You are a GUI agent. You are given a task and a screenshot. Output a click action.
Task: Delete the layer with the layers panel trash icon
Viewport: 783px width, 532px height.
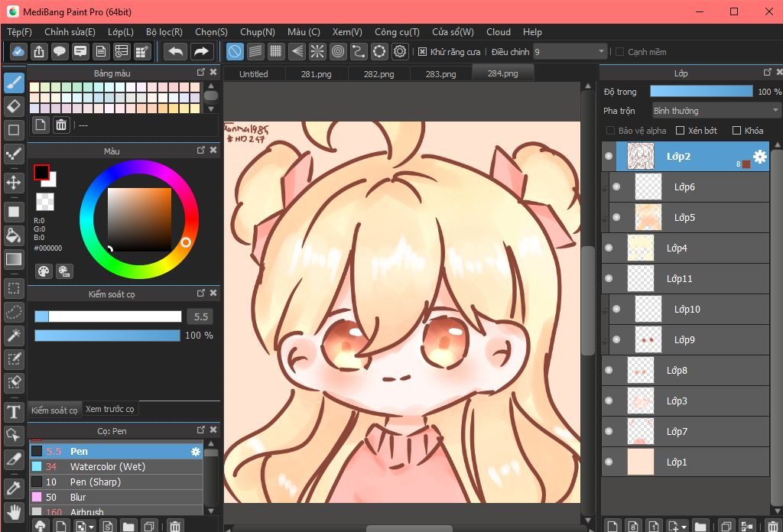(773, 526)
